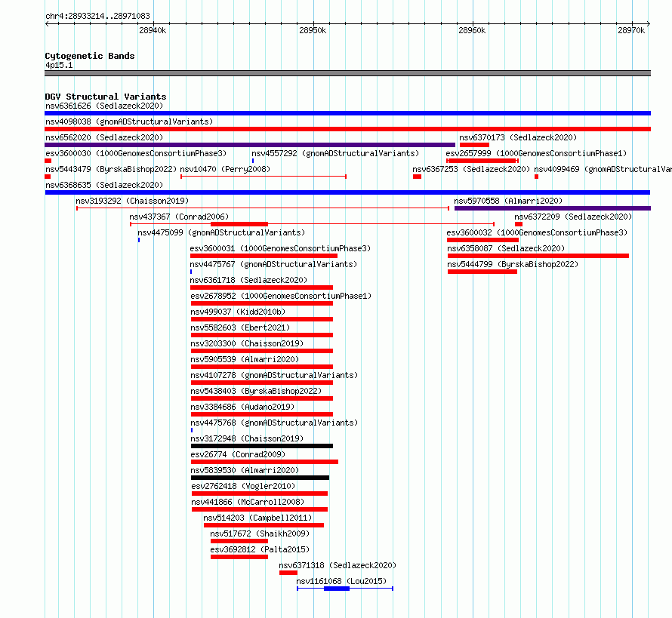This screenshot has height=618, width=672.
Task: Select the nsv5970558 (Almarri2020) label
Action: 508,201
